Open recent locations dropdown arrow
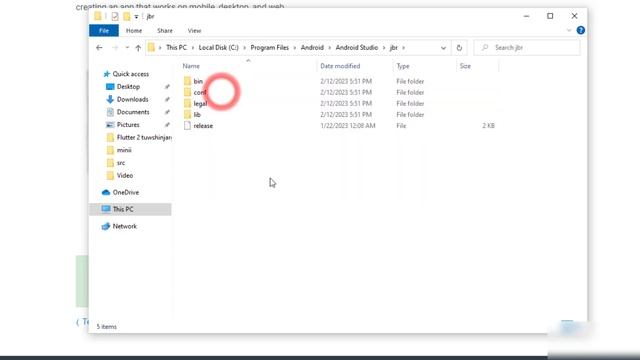The image size is (640, 360). tap(127, 48)
